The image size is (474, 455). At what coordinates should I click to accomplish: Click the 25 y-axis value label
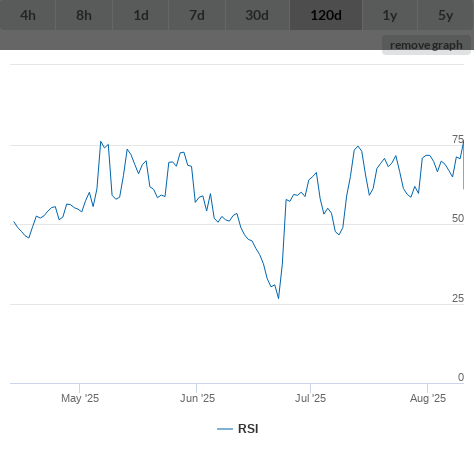pyautogui.click(x=458, y=298)
